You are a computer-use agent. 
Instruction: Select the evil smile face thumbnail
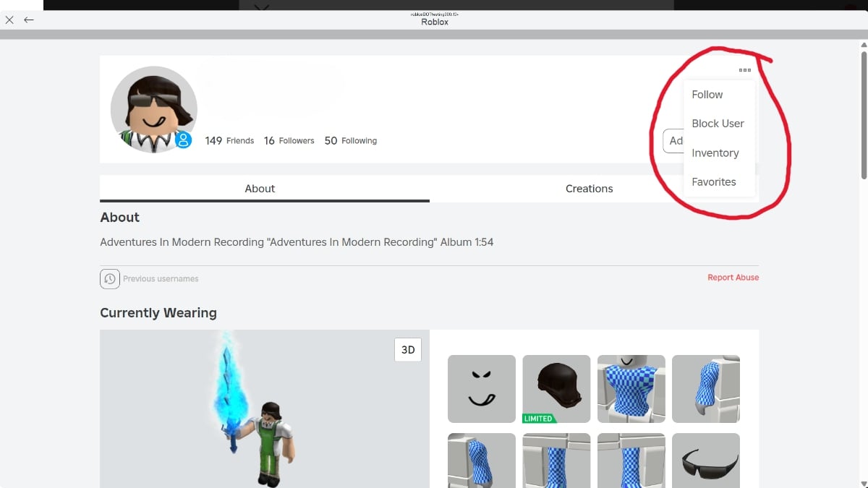tap(481, 389)
